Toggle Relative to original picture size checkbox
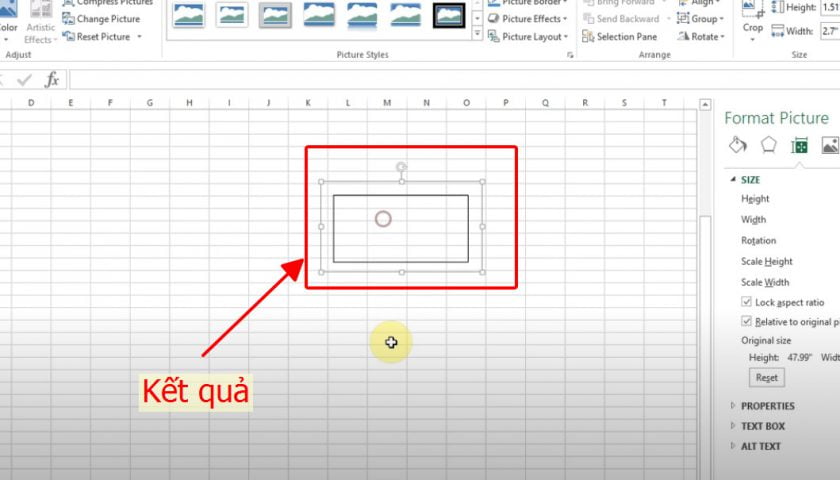The height and width of the screenshot is (480, 840). [746, 322]
